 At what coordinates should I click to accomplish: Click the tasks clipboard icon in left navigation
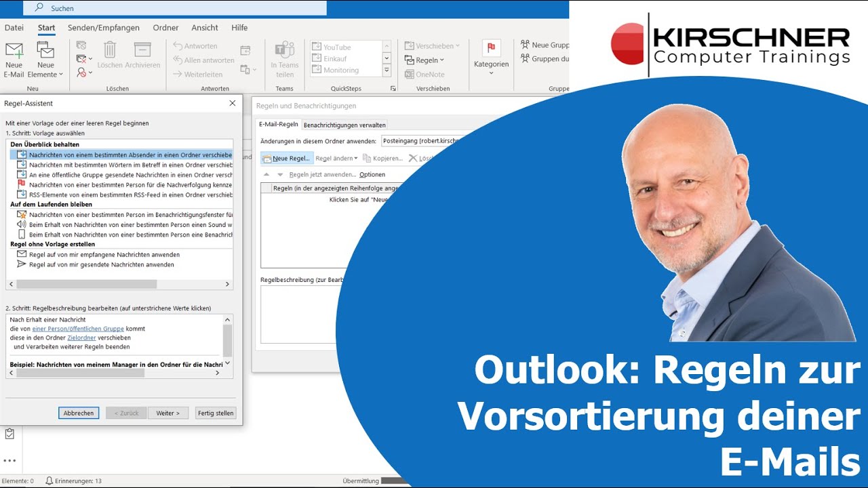point(9,433)
